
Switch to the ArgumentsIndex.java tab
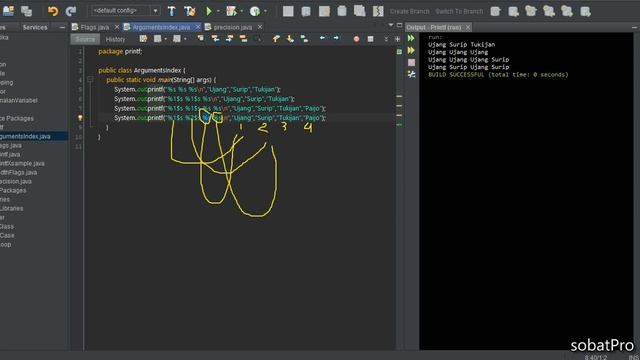[161, 27]
